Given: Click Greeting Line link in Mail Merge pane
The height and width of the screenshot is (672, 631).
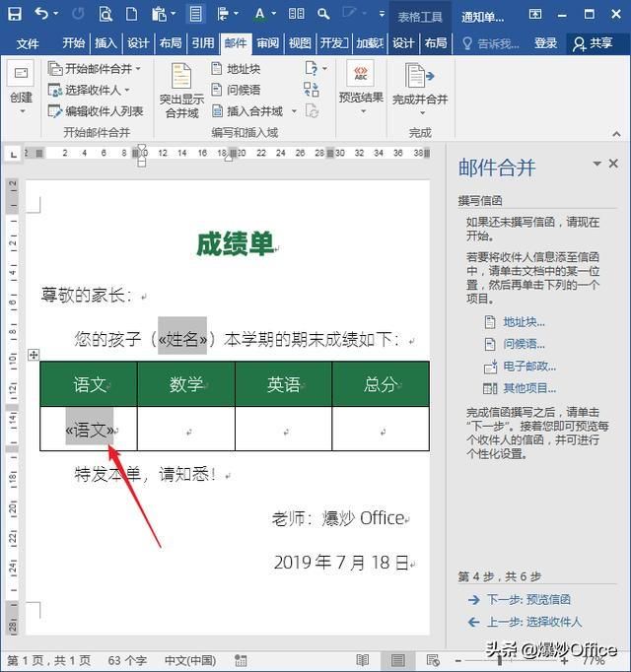Looking at the screenshot, I should click(524, 344).
